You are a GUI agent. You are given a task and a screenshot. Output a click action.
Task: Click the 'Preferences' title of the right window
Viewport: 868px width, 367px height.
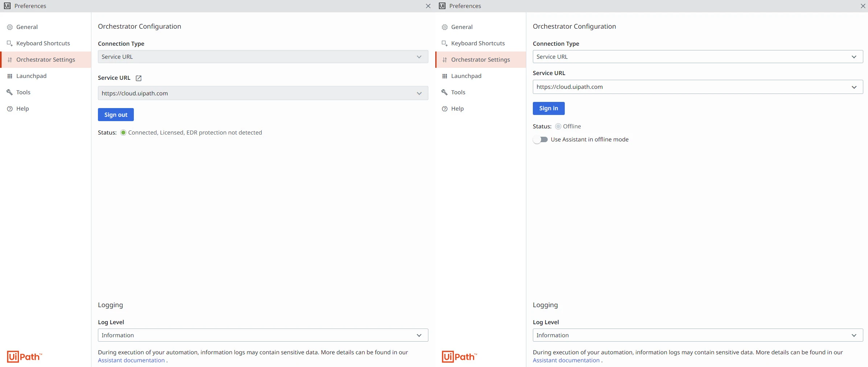pos(465,6)
